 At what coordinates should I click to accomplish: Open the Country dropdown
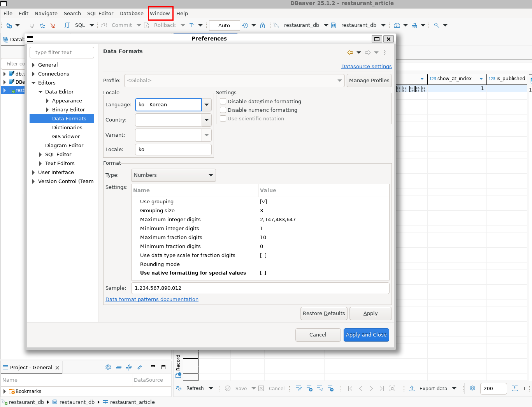207,120
